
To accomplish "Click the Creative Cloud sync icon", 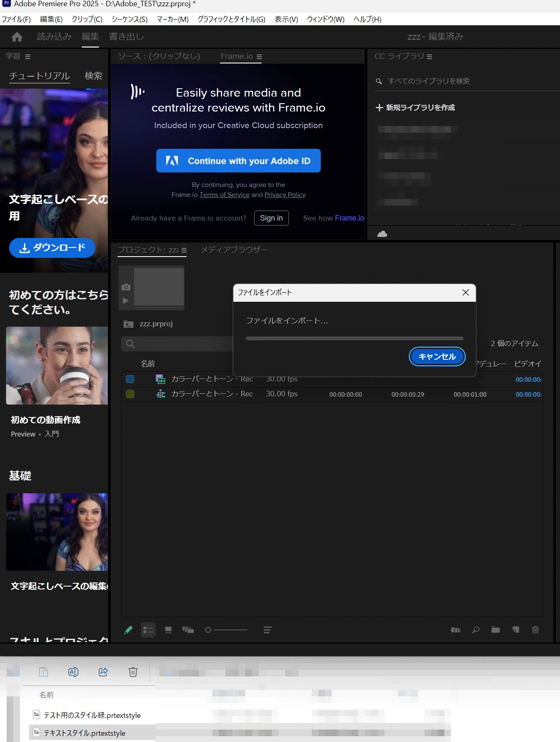I will coord(382,234).
